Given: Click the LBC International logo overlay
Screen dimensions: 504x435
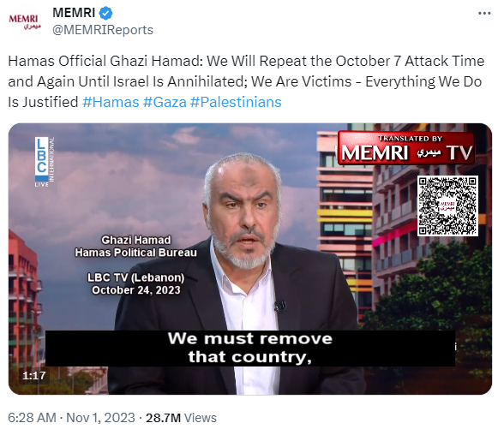Looking at the screenshot, I should [x=45, y=162].
